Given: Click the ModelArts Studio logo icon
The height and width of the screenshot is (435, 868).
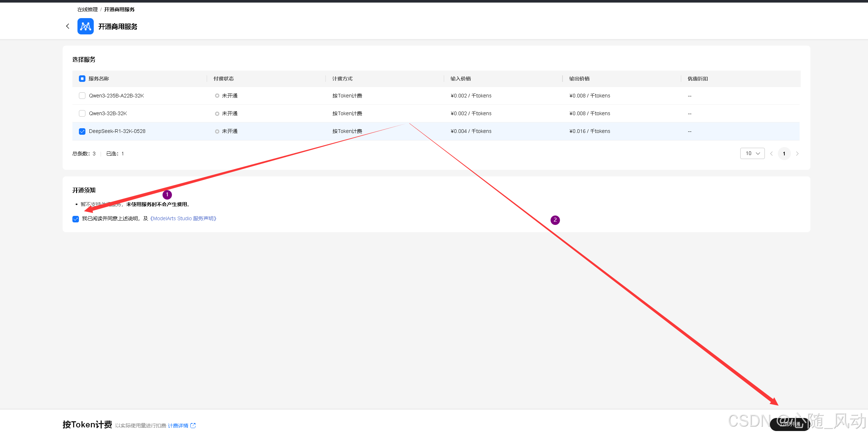Looking at the screenshot, I should point(85,26).
